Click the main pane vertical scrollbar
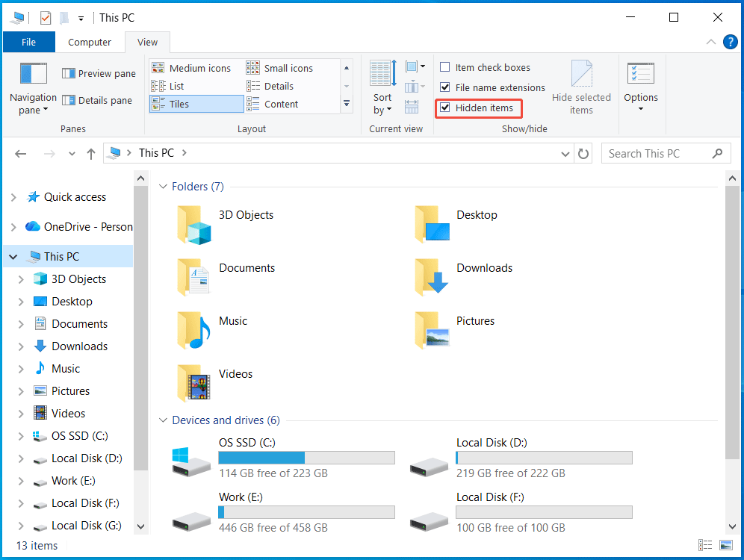 tap(732, 323)
